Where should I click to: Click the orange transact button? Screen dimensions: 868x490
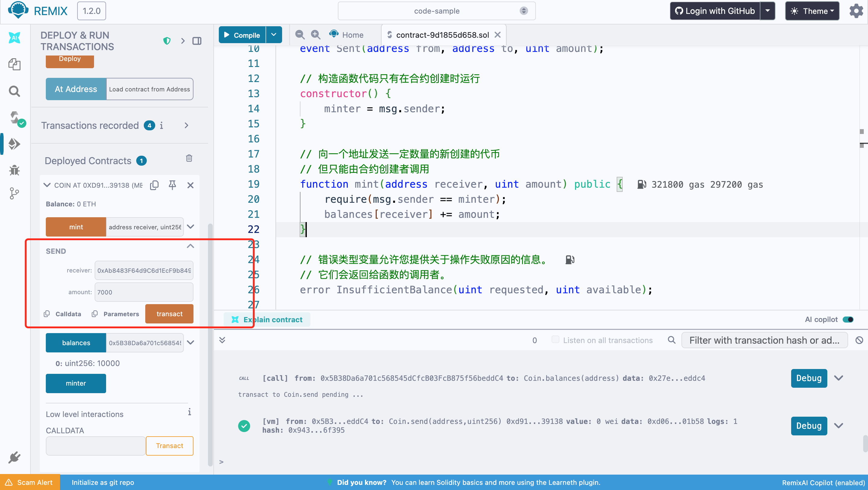tap(169, 313)
